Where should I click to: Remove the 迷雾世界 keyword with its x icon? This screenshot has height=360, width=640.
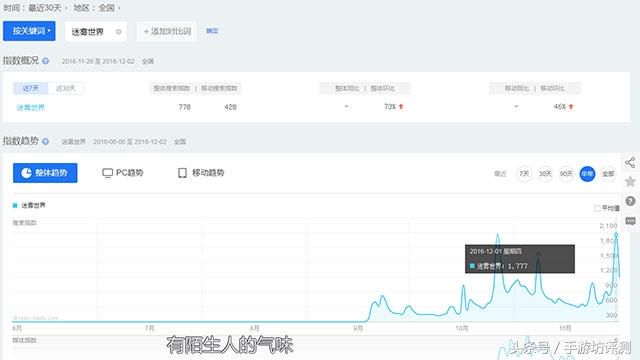tap(118, 31)
